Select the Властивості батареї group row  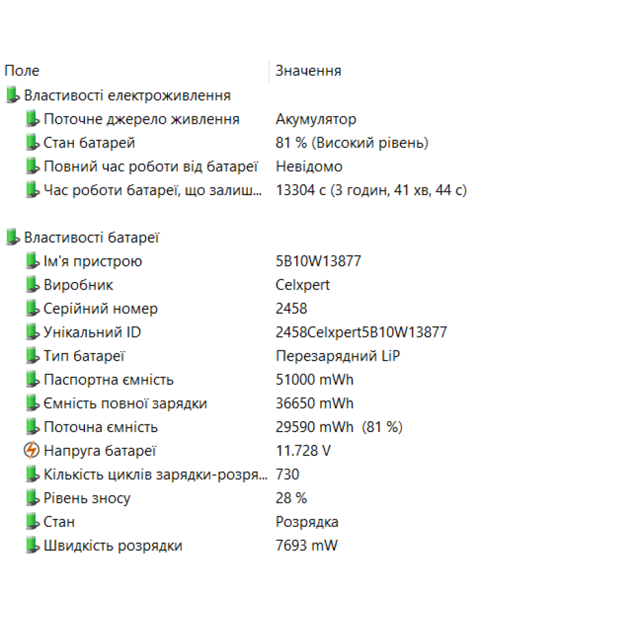pyautogui.click(x=91, y=238)
